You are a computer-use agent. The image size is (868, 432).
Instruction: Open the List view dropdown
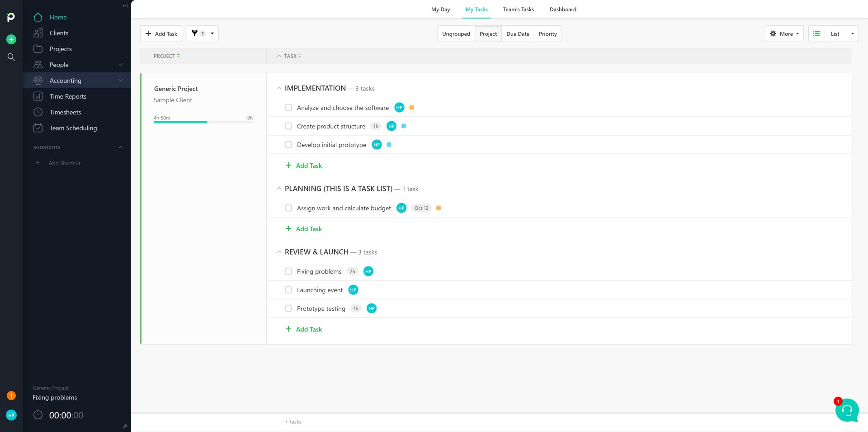(x=842, y=33)
